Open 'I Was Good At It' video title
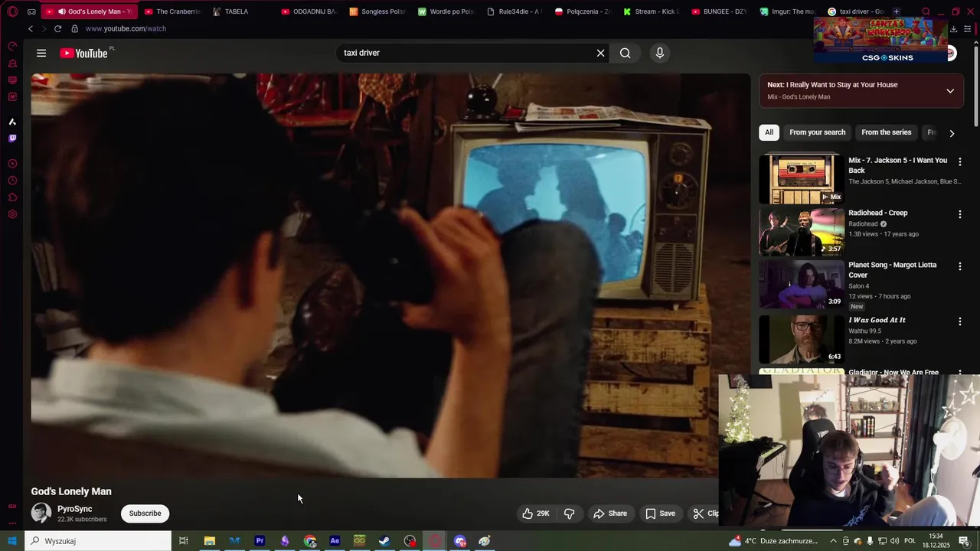Viewport: 980px width, 551px height. tap(877, 320)
